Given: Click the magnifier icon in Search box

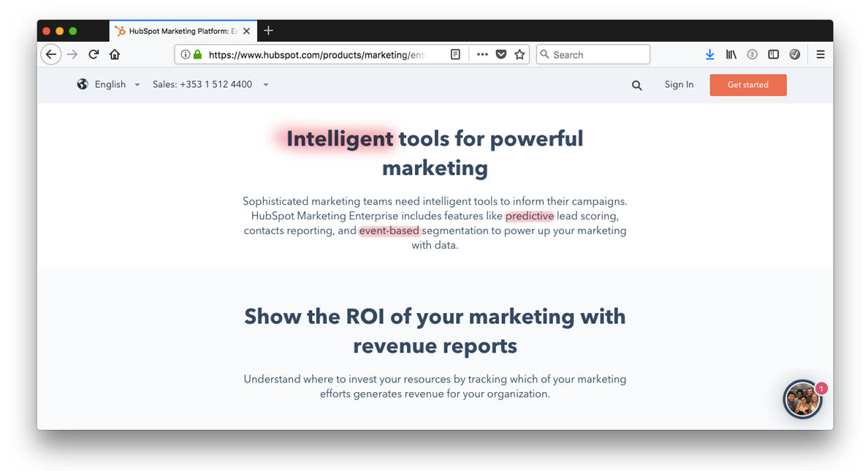Looking at the screenshot, I should tap(545, 54).
